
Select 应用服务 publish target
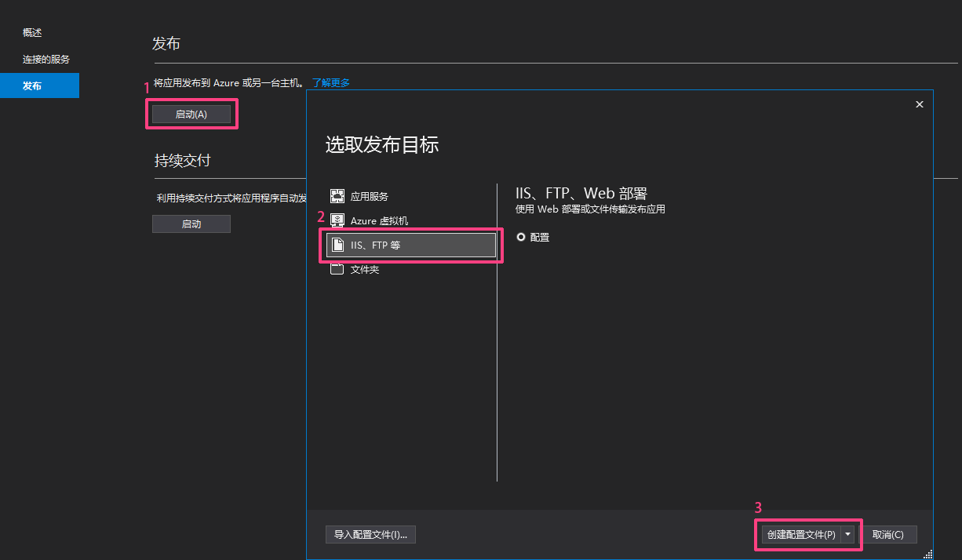tap(411, 196)
